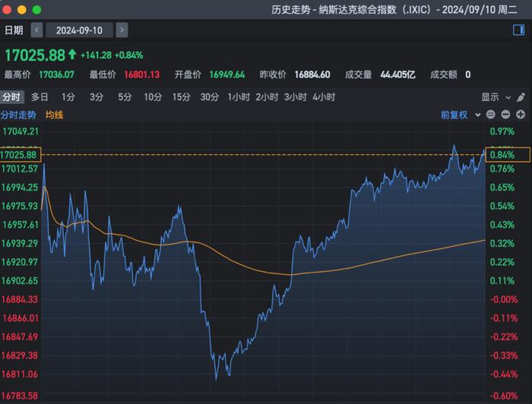Screen dimensions: 532x404
Task: Select the 3小时 interval tab
Action: 295,97
